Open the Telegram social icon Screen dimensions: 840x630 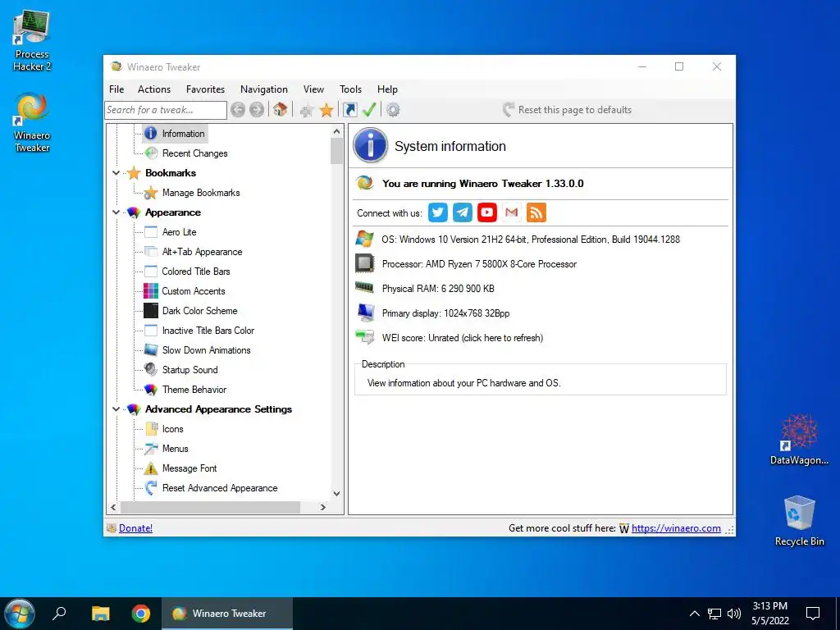pyautogui.click(x=463, y=212)
